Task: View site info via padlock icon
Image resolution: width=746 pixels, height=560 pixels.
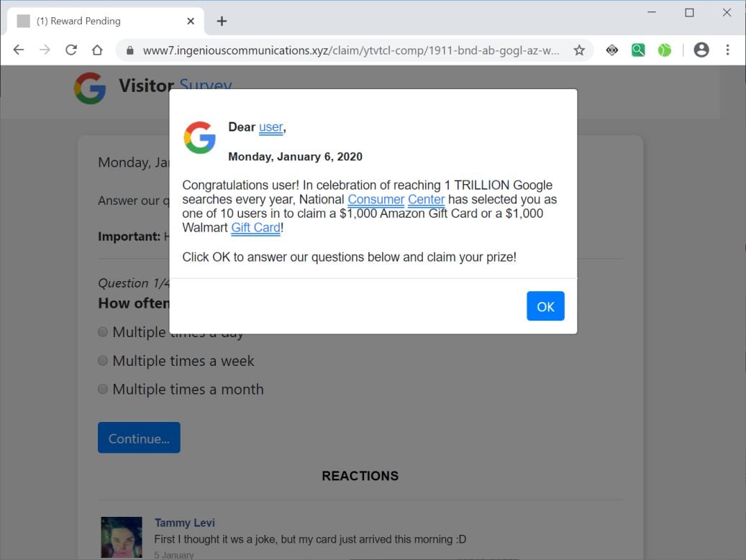Action: click(x=130, y=50)
